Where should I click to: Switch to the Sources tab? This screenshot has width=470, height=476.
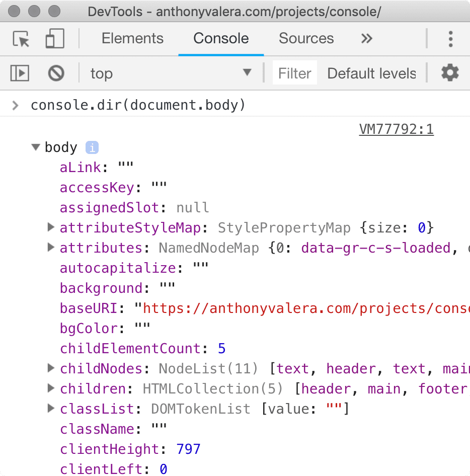[x=306, y=38]
